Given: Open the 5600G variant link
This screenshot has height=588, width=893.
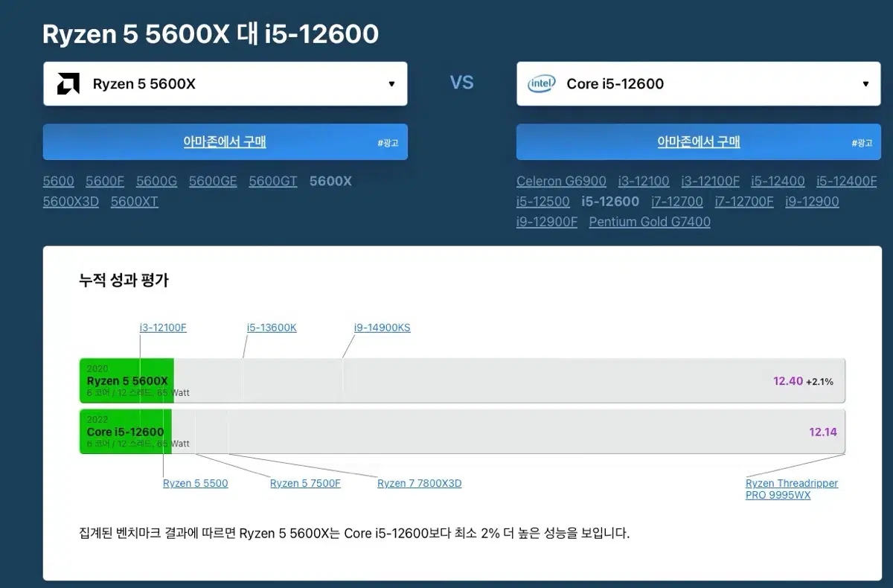Looking at the screenshot, I should coord(156,181).
